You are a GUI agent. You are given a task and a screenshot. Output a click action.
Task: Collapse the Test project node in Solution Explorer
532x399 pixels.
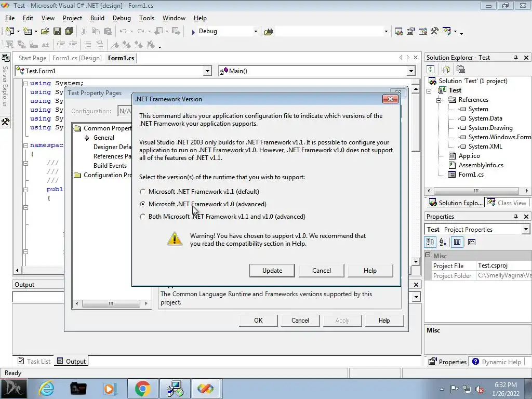[429, 90]
